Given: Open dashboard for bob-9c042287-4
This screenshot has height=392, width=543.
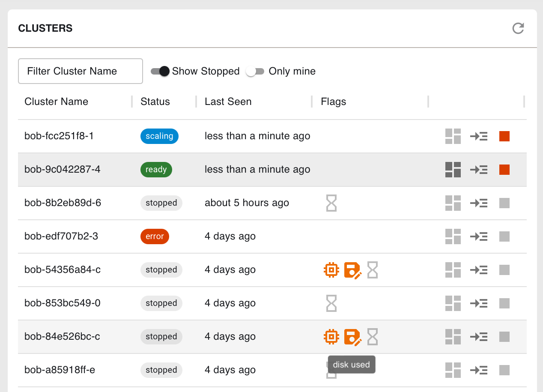Looking at the screenshot, I should click(453, 170).
